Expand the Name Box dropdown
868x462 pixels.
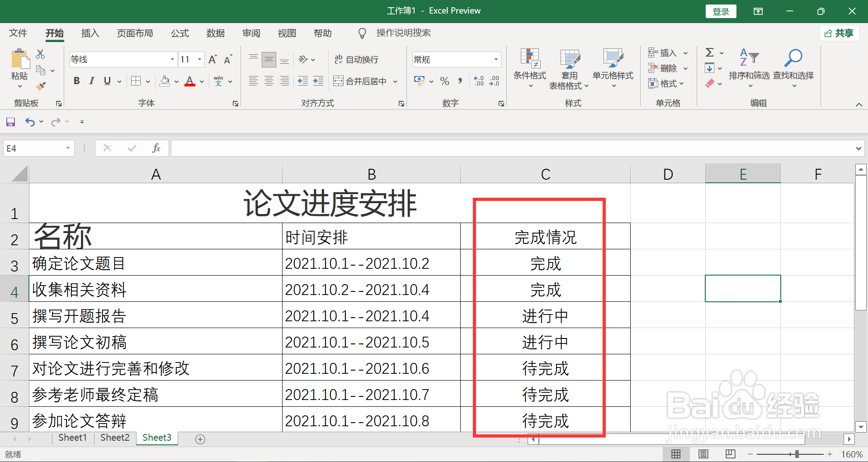(68, 148)
